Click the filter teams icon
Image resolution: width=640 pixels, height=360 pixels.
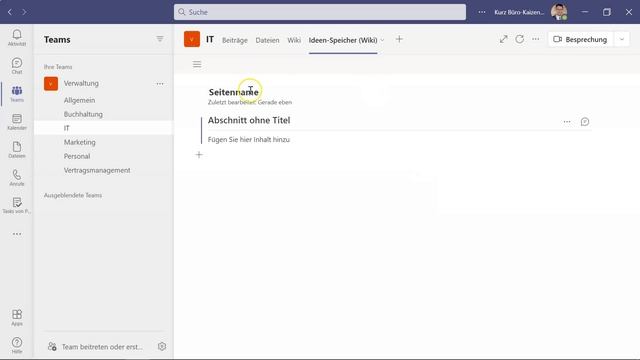tap(160, 39)
